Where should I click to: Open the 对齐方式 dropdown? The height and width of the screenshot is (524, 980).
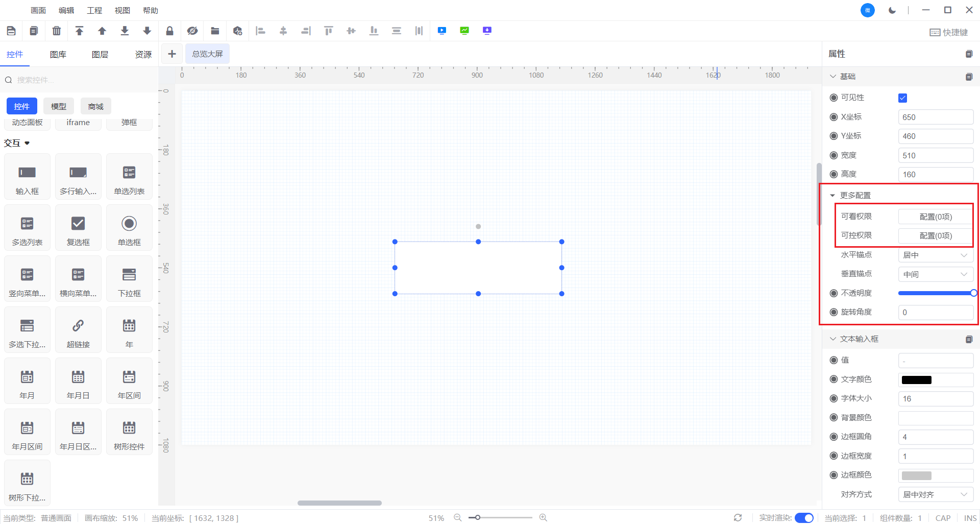point(935,494)
